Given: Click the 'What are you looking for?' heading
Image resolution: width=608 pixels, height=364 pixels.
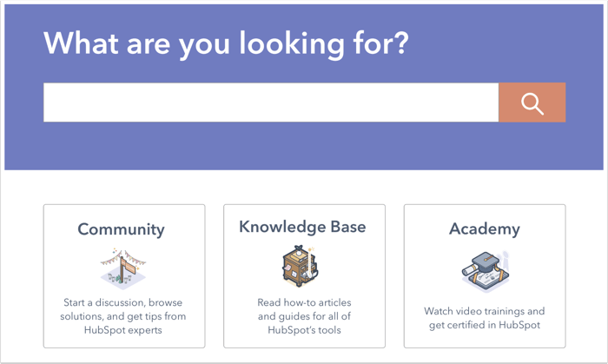Looking at the screenshot, I should (x=226, y=43).
